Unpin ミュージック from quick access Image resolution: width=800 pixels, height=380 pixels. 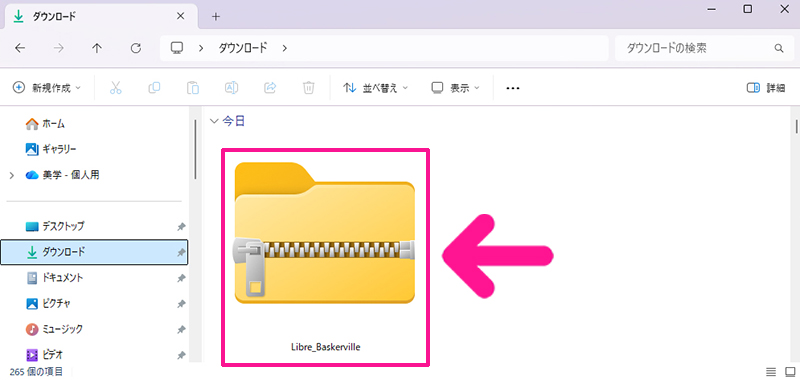click(181, 330)
